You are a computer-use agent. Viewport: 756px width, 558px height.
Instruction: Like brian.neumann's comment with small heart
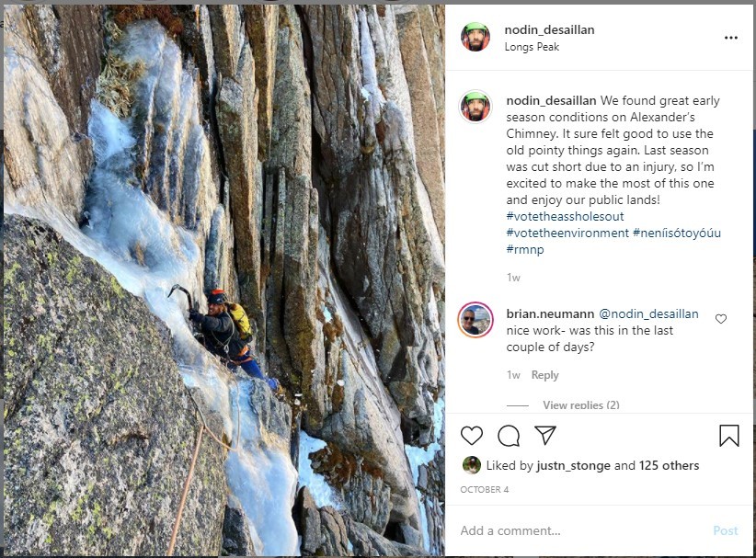point(721,319)
